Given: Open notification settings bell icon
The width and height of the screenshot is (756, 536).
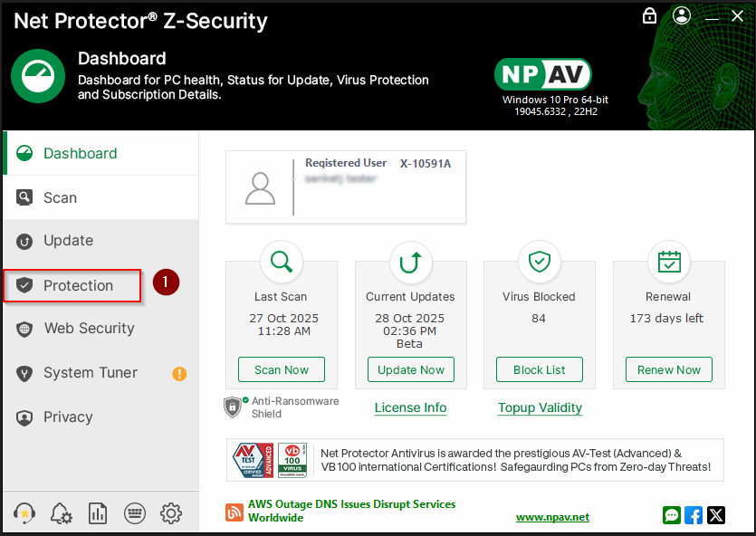Looking at the screenshot, I should point(62,513).
